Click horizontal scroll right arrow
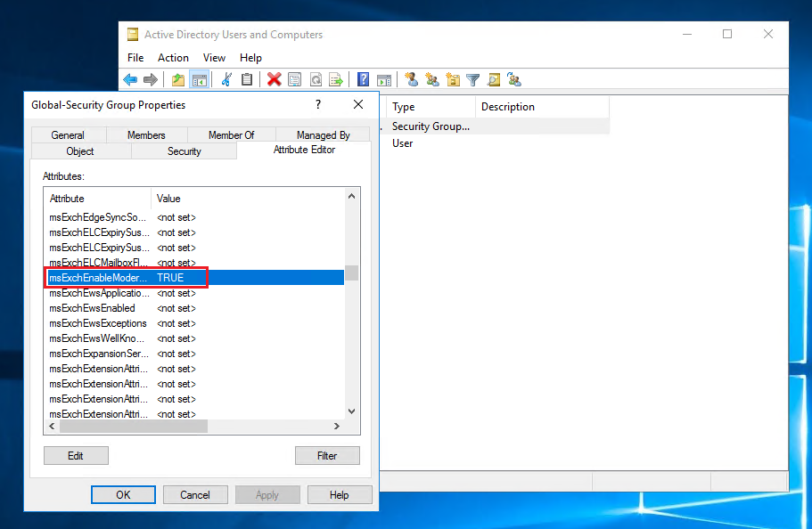This screenshot has height=529, width=812. 337,426
